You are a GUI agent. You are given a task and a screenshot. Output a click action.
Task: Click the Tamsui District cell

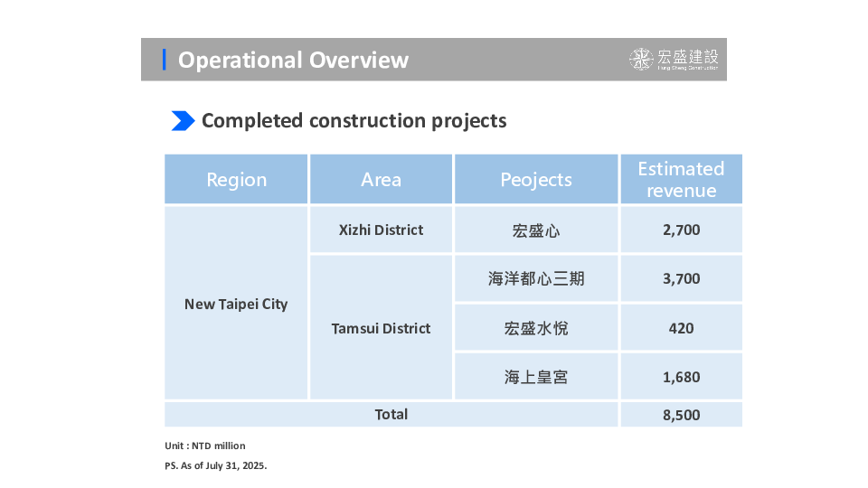coord(381,328)
